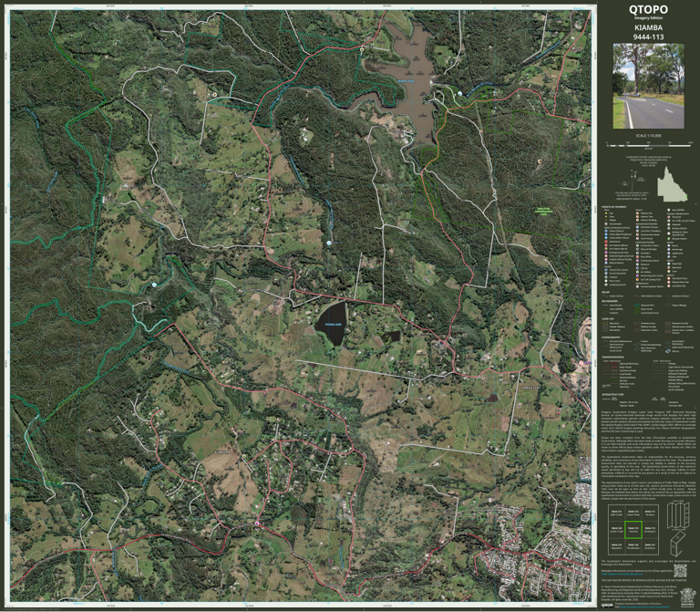
Task: Select the Yandina cell in the index grid
Action: point(650,513)
